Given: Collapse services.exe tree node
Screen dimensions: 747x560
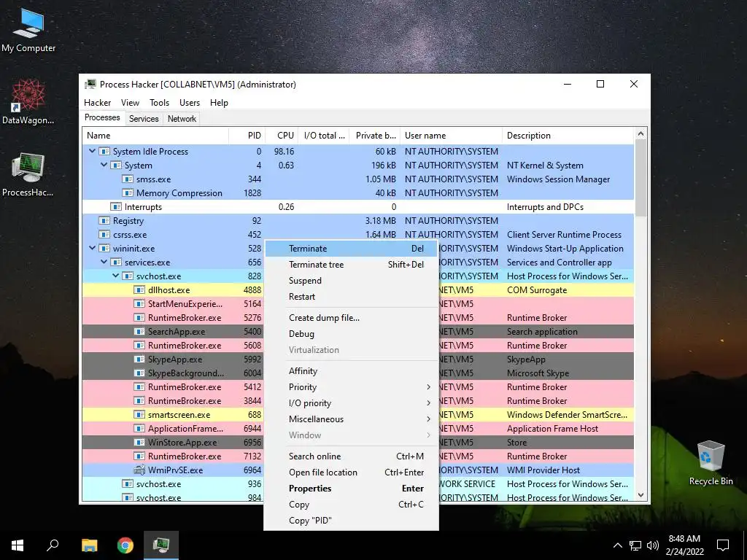Looking at the screenshot, I should (x=104, y=262).
